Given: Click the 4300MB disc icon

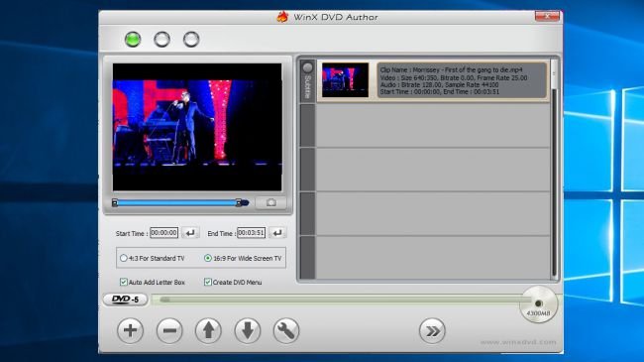Looking at the screenshot, I should click(x=538, y=304).
